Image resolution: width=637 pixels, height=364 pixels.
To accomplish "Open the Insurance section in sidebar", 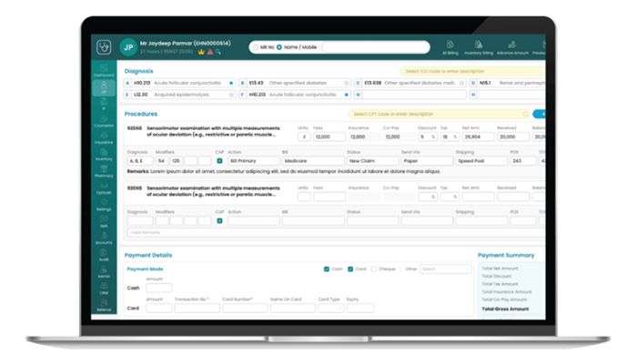I will (104, 137).
